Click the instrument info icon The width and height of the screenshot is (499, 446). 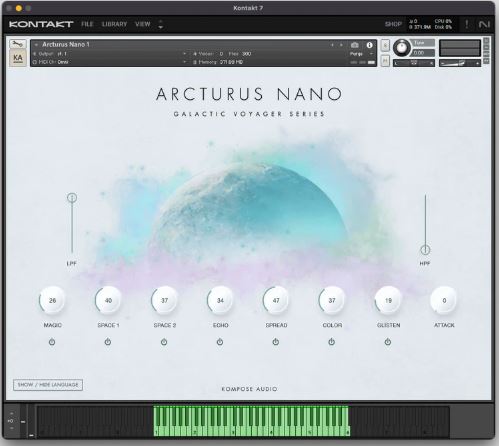click(369, 45)
